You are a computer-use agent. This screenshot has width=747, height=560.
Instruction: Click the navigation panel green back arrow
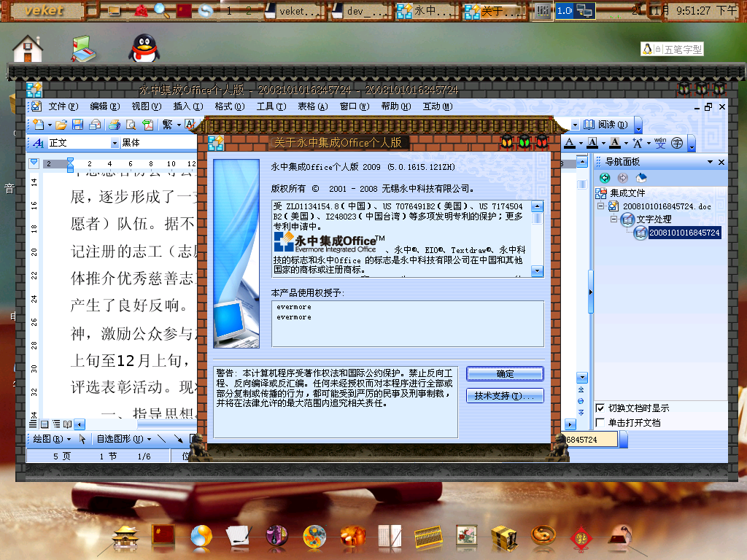click(605, 178)
